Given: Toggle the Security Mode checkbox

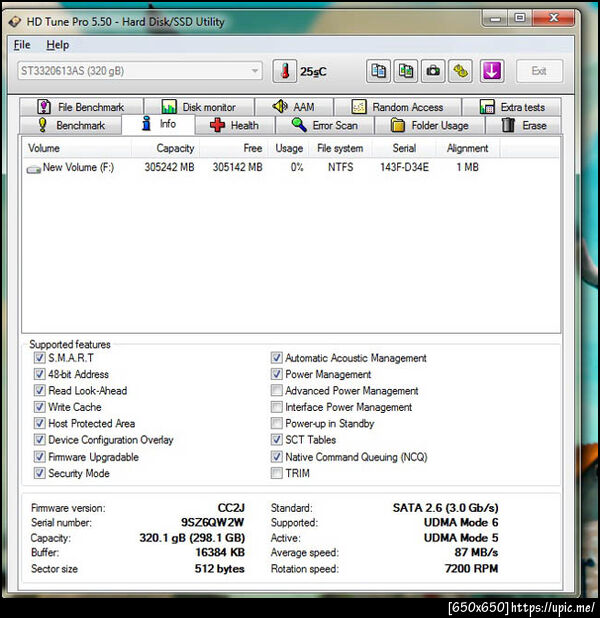Looking at the screenshot, I should [x=39, y=473].
